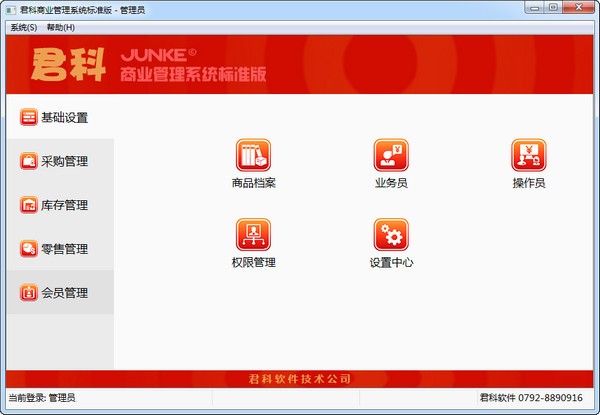
Task: Close the 君科 application window
Action: point(579,8)
